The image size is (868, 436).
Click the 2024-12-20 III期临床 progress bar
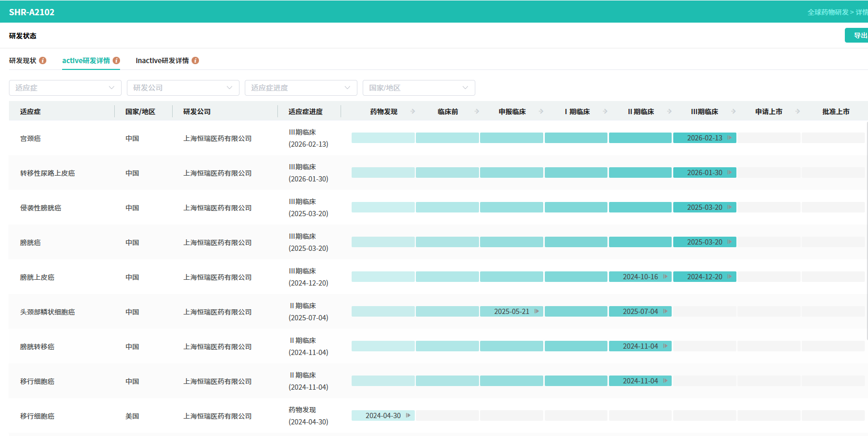click(x=704, y=277)
